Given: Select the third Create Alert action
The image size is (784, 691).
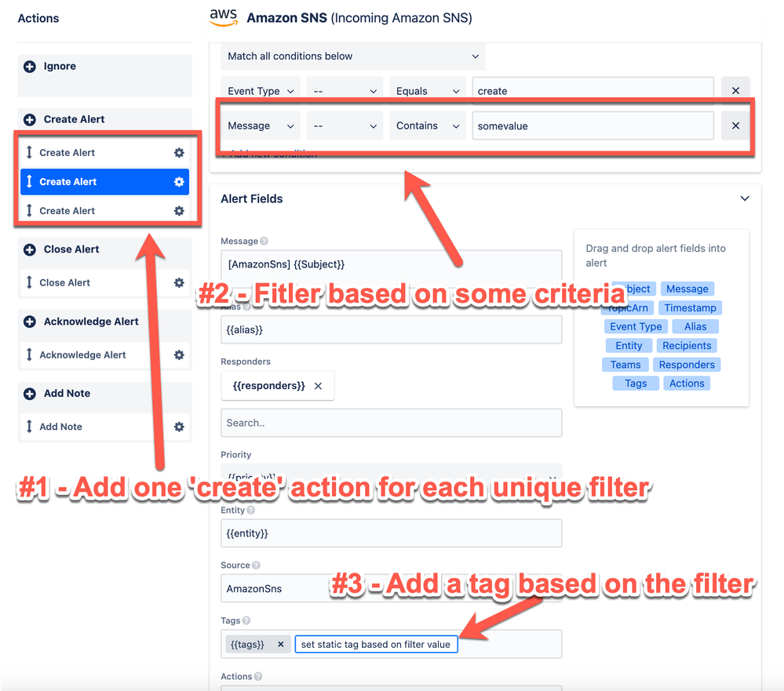Looking at the screenshot, I should tap(104, 211).
